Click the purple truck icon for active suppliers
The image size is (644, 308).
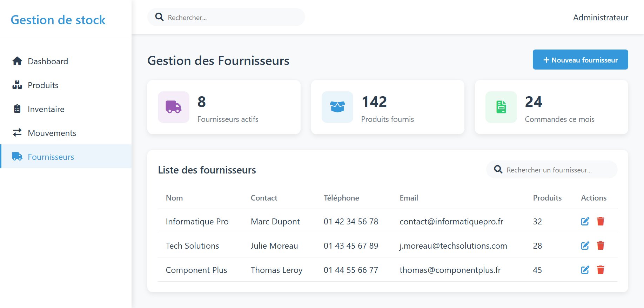pos(173,107)
